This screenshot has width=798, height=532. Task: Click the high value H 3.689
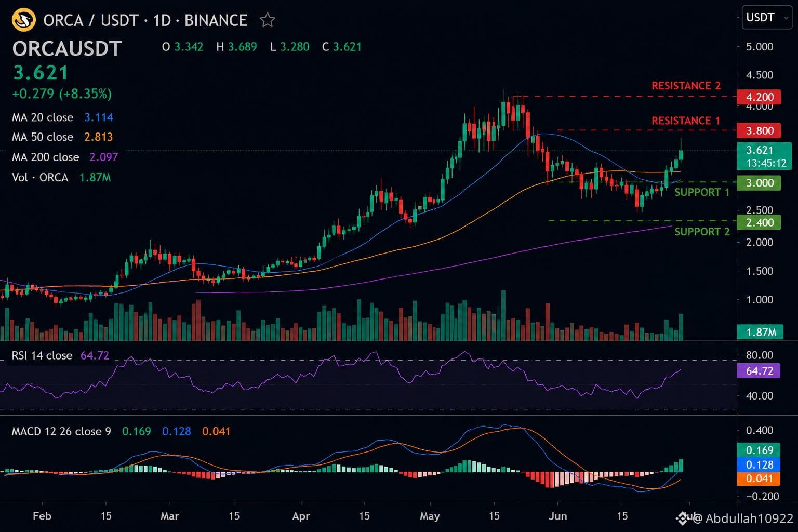[x=236, y=47]
